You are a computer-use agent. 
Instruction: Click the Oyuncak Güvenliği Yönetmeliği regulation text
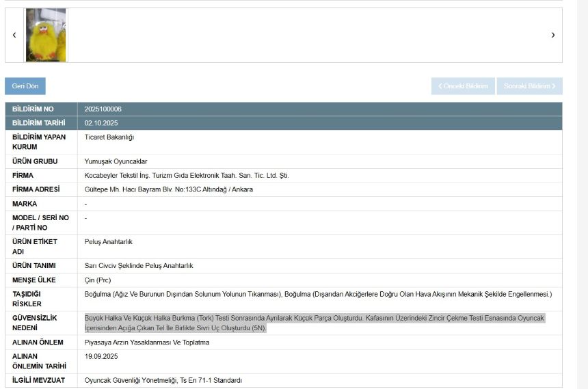(163, 381)
